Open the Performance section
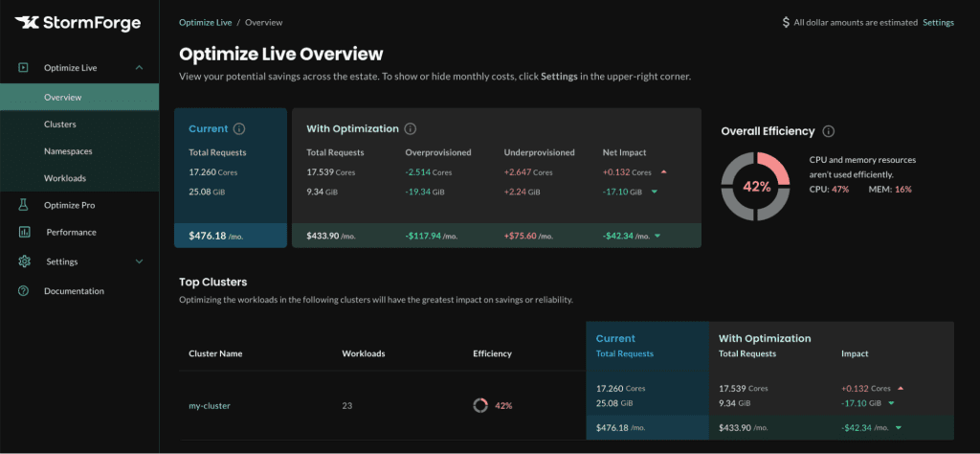The width and height of the screenshot is (980, 454). click(x=71, y=232)
